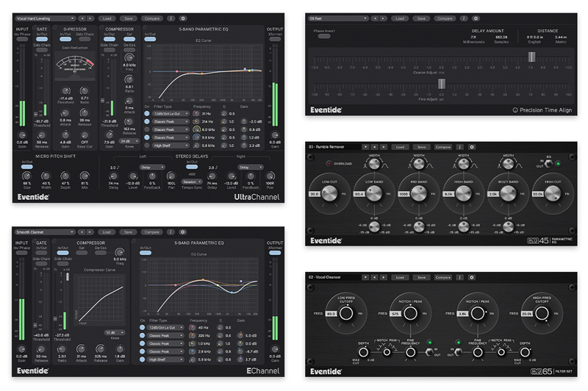This screenshot has height=391, width=588.
Task: Flip the EQ45 EQ In/Out toggle switch
Action: click(x=548, y=163)
